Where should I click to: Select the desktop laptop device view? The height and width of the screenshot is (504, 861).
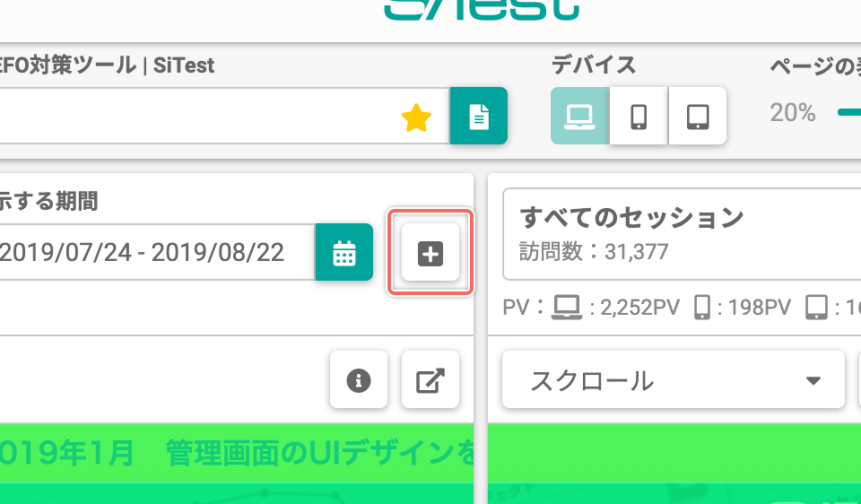[x=580, y=116]
